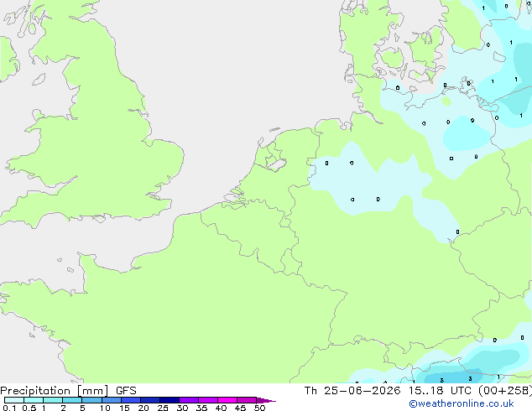Click the '0.1' legend scale label

coord(9,408)
